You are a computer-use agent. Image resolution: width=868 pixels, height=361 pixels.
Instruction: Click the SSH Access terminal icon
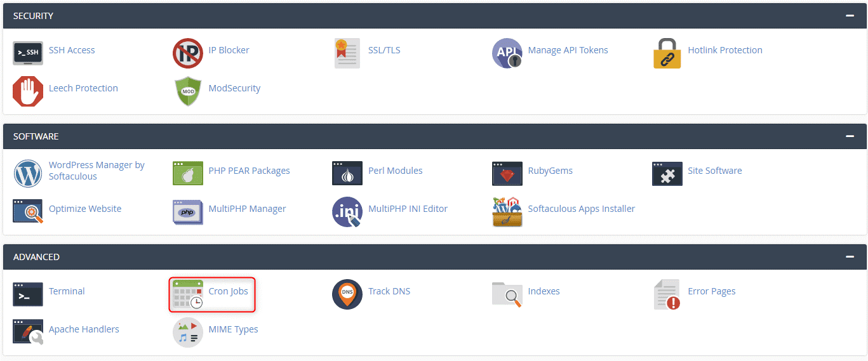pos(28,53)
